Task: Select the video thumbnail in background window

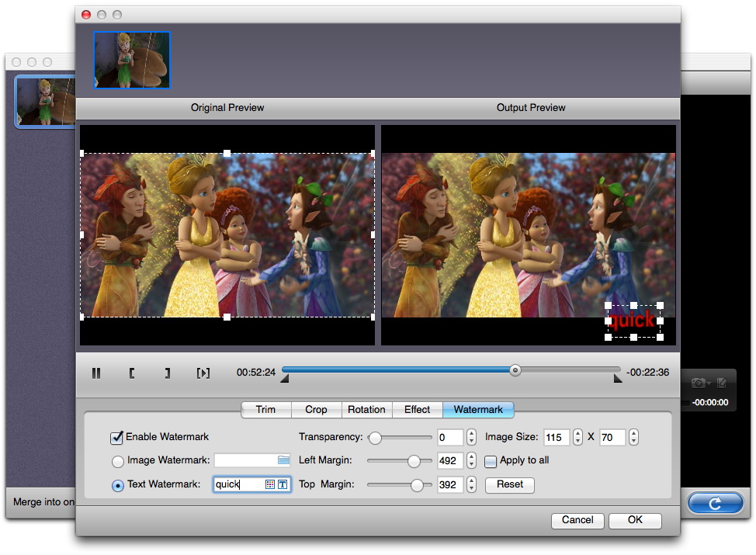Action: [46, 102]
